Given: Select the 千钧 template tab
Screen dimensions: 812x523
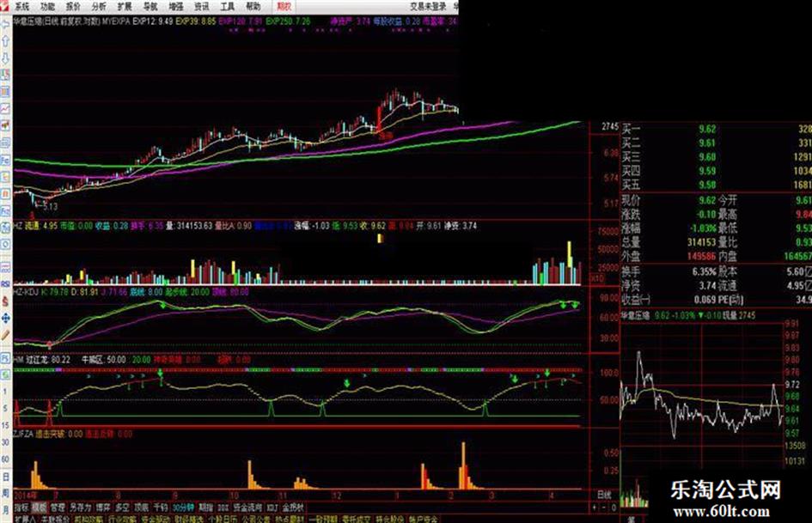Looking at the screenshot, I should (161, 507).
